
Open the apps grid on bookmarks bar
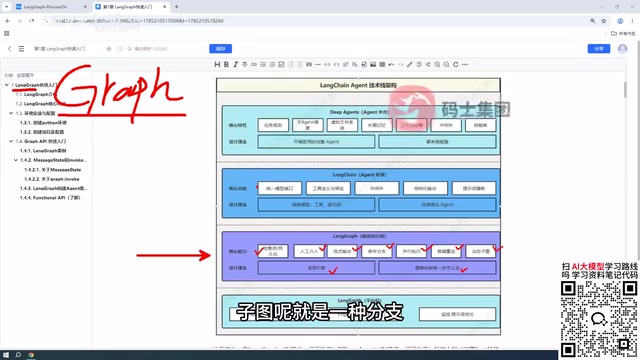tap(7, 33)
